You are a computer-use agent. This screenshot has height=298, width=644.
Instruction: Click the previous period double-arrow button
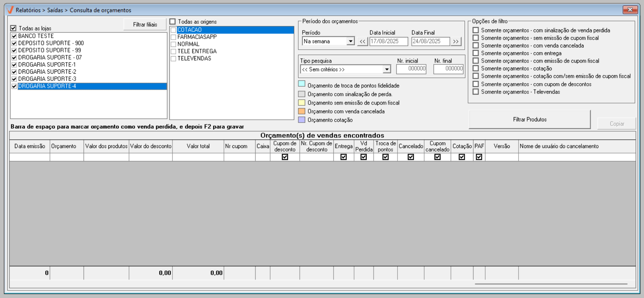tap(362, 41)
